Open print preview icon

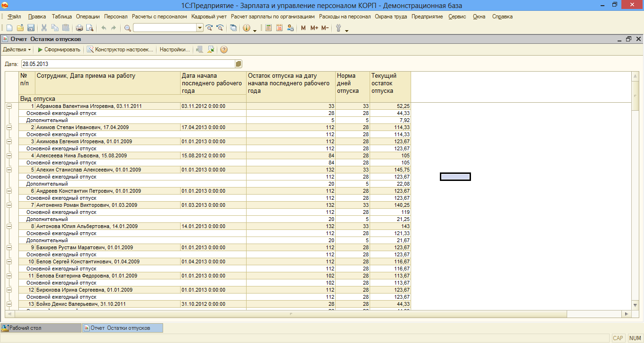coord(90,28)
